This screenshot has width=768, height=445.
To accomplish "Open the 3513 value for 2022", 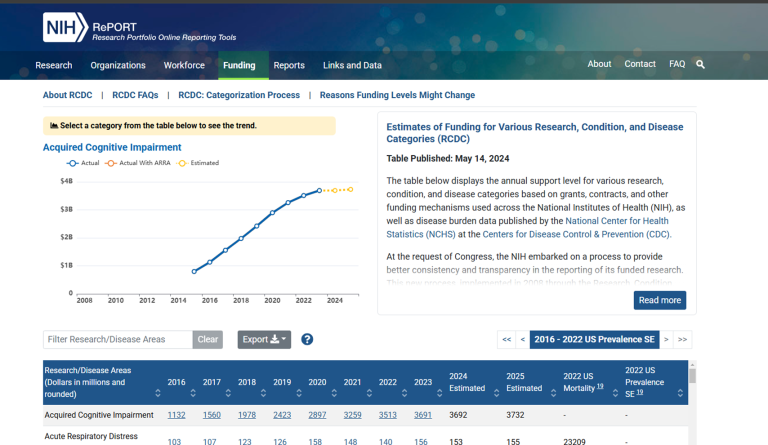I will click(388, 415).
